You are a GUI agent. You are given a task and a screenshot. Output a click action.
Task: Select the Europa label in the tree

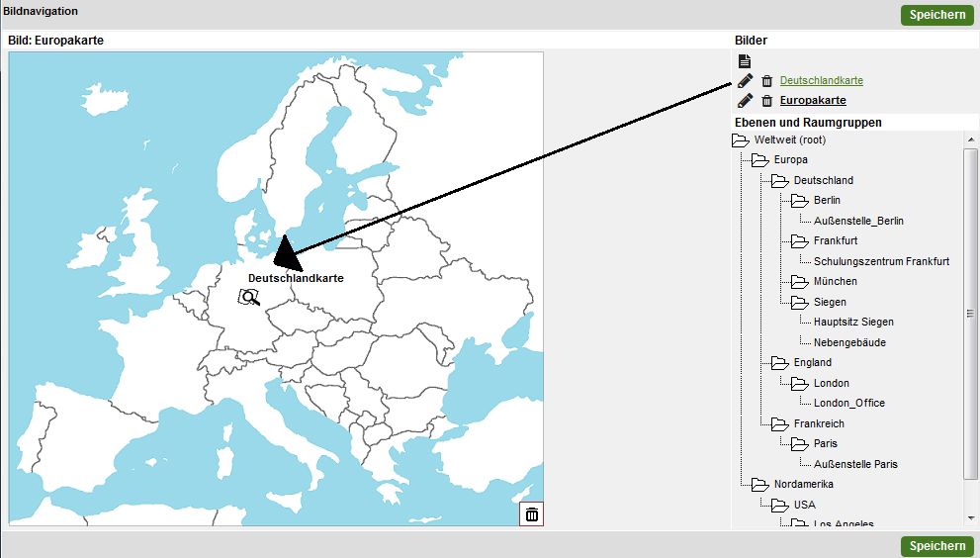click(x=790, y=159)
